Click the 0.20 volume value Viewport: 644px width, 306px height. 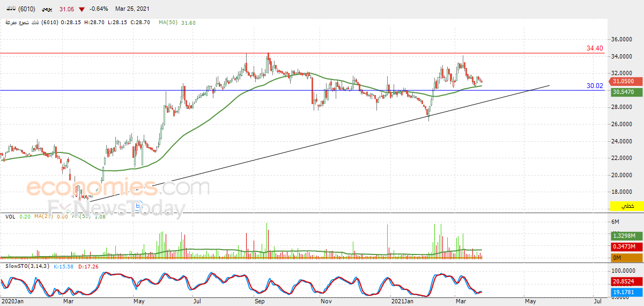click(x=25, y=216)
